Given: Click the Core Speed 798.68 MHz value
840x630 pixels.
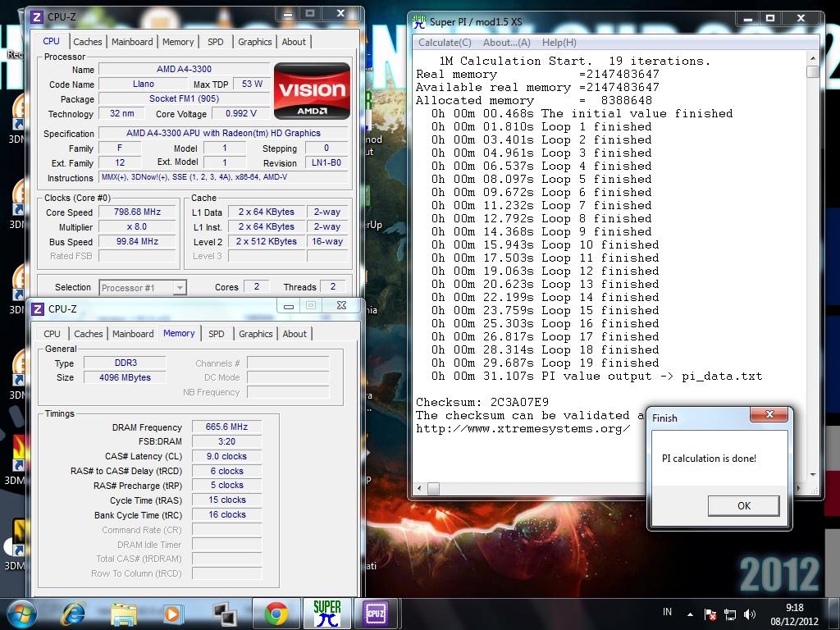Looking at the screenshot, I should pos(137,212).
